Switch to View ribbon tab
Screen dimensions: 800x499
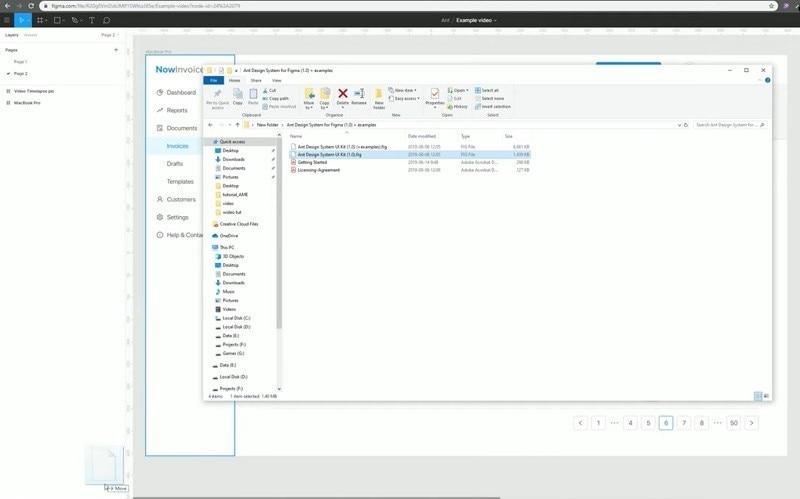coord(277,80)
